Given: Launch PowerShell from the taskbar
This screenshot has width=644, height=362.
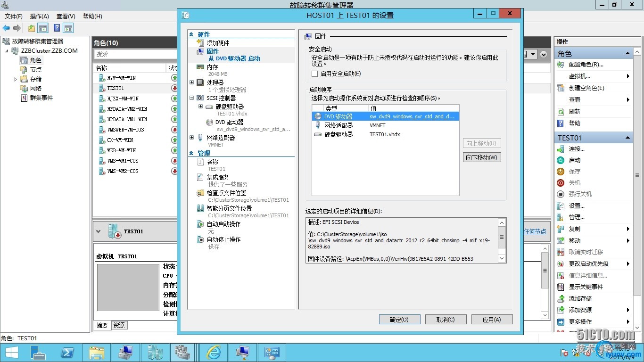Looking at the screenshot, I should click(x=67, y=353).
